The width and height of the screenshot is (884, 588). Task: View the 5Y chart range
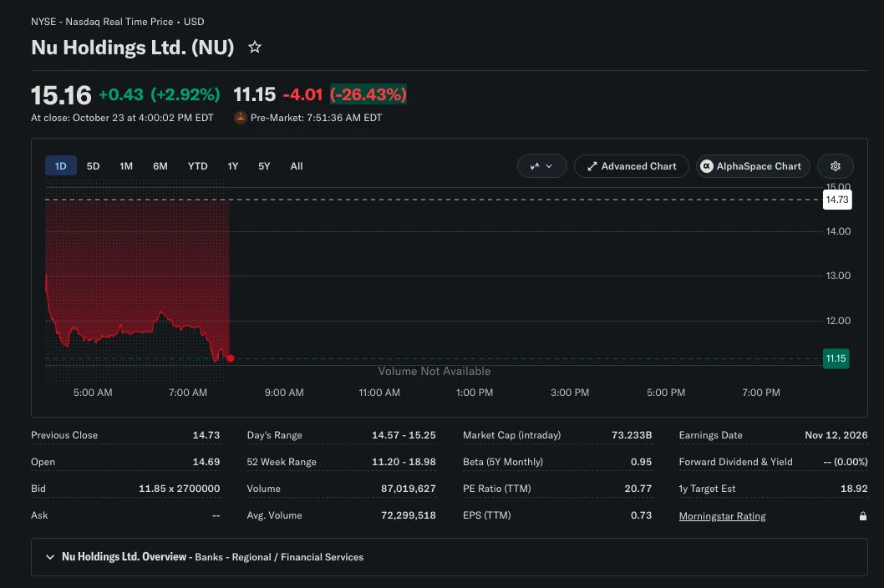[x=264, y=166]
